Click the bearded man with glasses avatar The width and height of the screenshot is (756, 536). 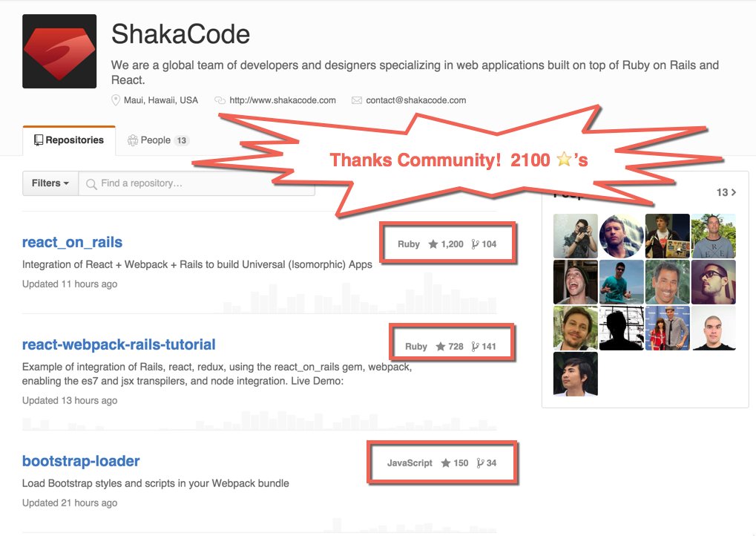pos(714,282)
